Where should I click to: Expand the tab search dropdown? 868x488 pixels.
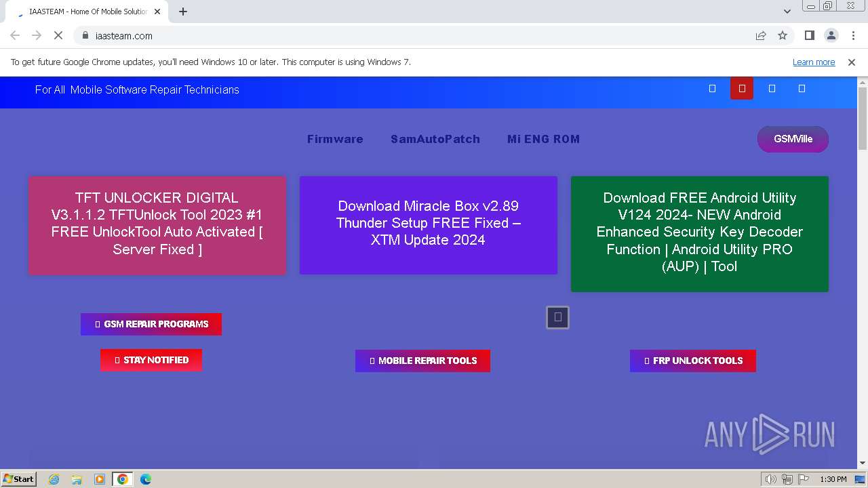click(x=787, y=12)
